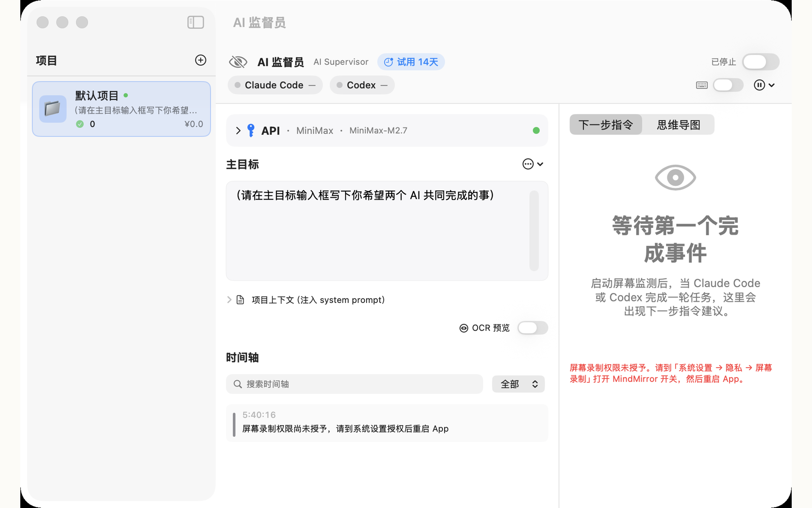
Task: Switch to the 思维导图 tab
Action: 678,125
